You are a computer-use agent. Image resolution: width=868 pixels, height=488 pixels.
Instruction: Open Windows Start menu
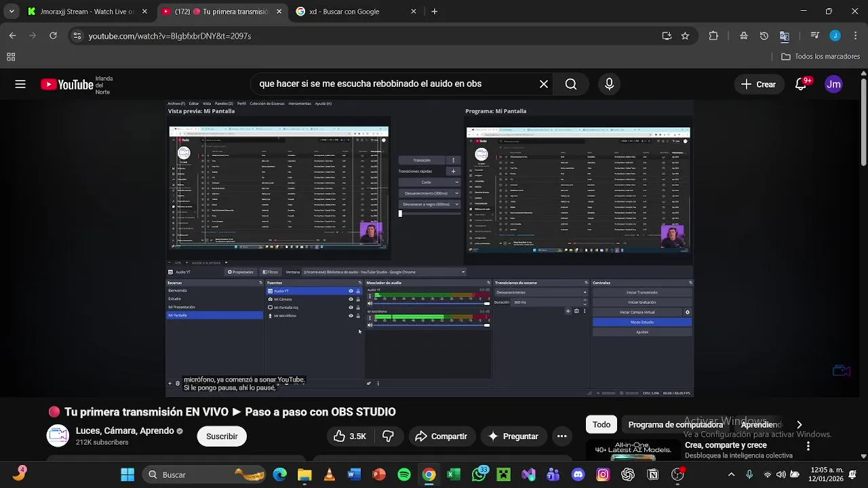click(x=127, y=474)
